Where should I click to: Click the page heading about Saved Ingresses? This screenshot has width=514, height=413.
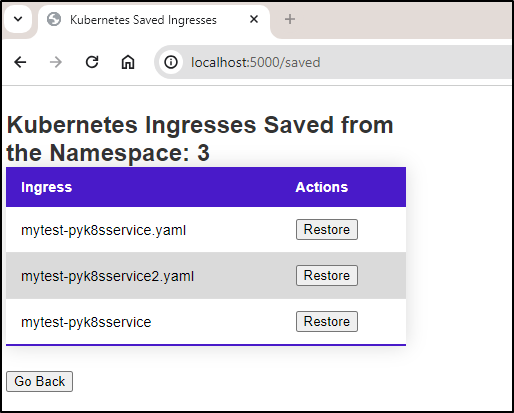pyautogui.click(x=200, y=139)
